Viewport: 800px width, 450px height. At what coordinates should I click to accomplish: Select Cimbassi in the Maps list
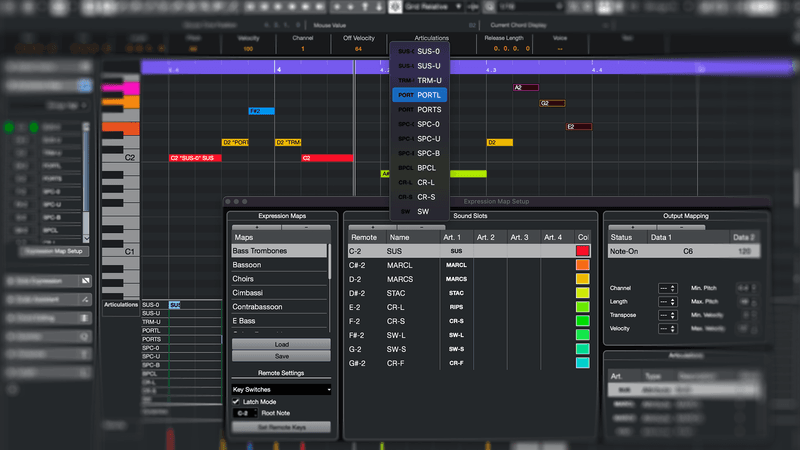[279, 293]
